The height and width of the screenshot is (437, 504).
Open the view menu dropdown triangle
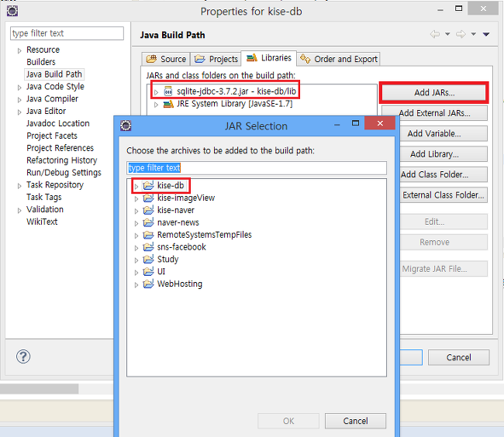tap(486, 34)
